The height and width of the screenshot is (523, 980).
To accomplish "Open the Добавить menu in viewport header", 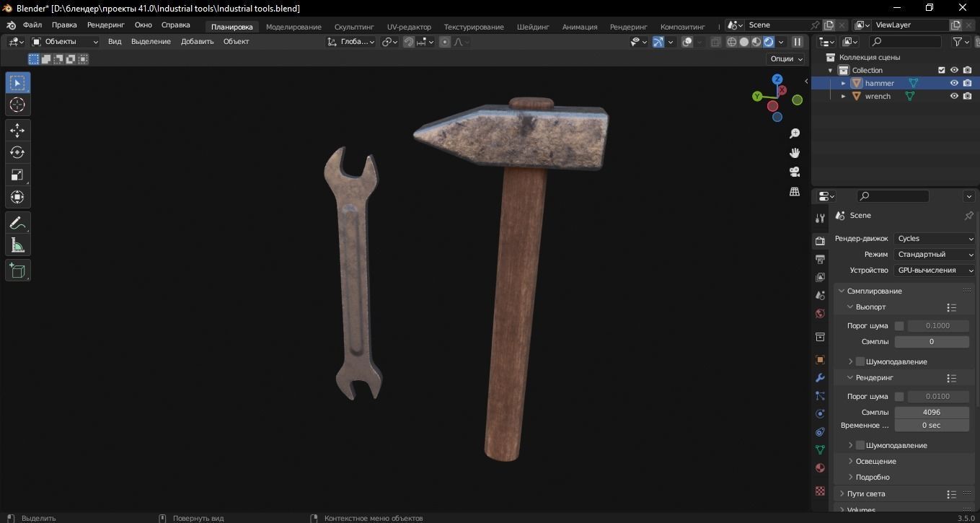I will 197,42.
